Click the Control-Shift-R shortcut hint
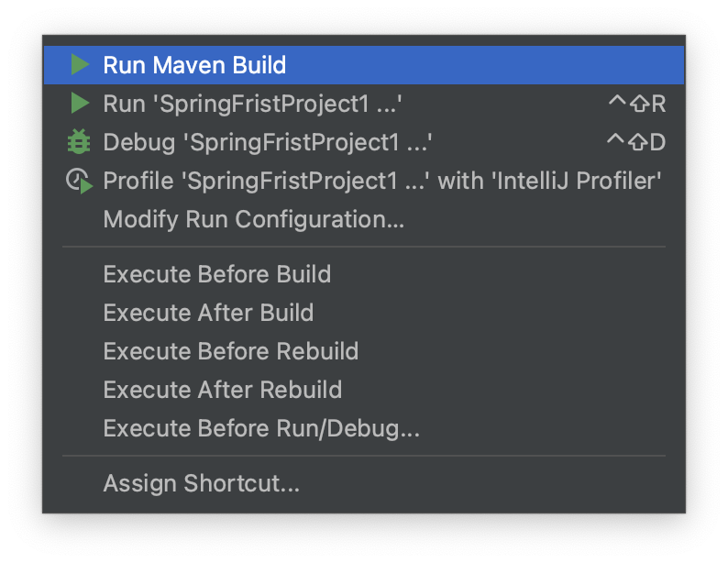Image resolution: width=728 pixels, height=563 pixels. (637, 103)
